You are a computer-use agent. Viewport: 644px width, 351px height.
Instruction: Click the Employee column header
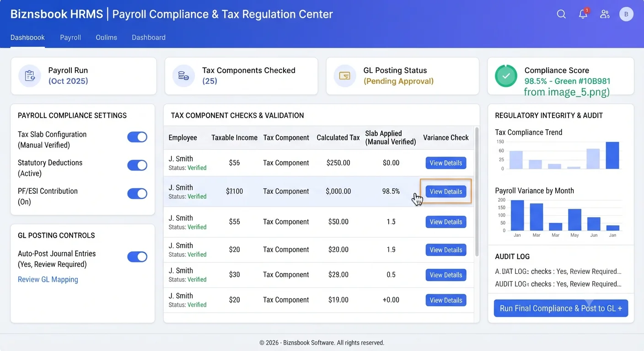click(x=182, y=138)
